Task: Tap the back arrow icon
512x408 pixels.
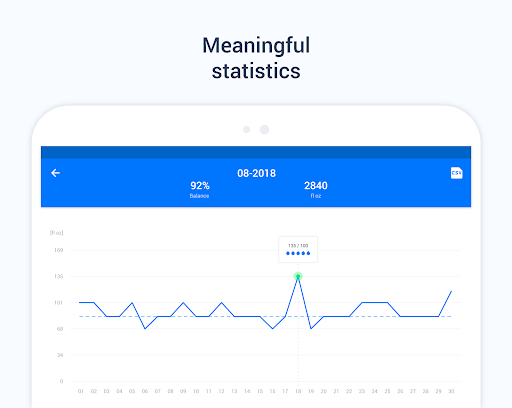Action: pos(55,173)
